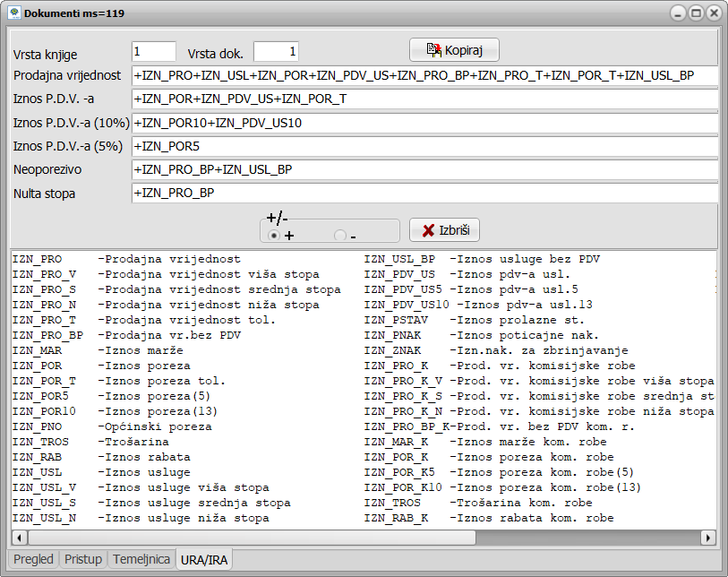Select the URA/IRA tab
This screenshot has height=577, width=728.
(x=204, y=559)
